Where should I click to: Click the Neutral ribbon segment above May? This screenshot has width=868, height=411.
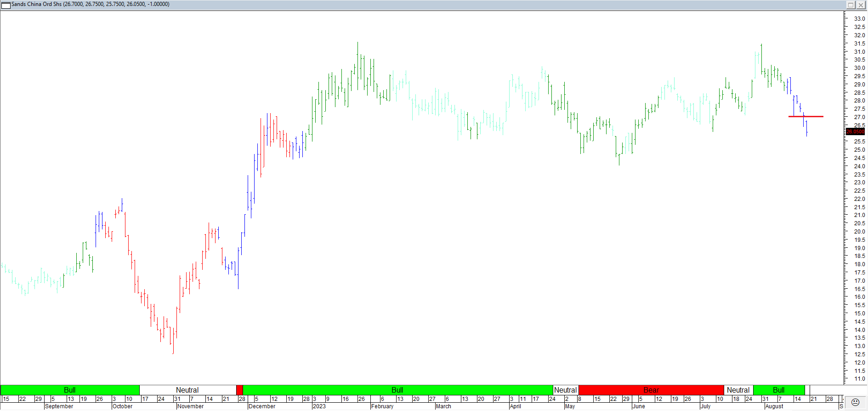566,390
